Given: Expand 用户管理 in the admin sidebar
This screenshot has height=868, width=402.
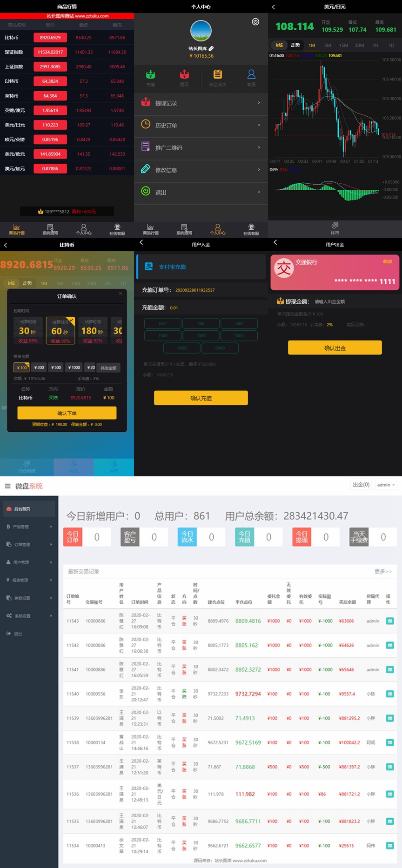Looking at the screenshot, I should (29, 562).
